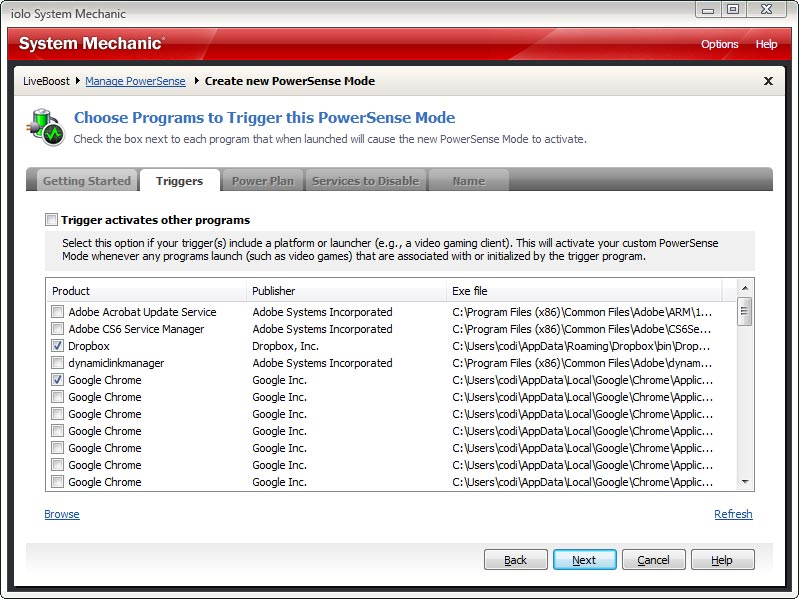Enable Trigger activates other programs checkbox

(51, 220)
